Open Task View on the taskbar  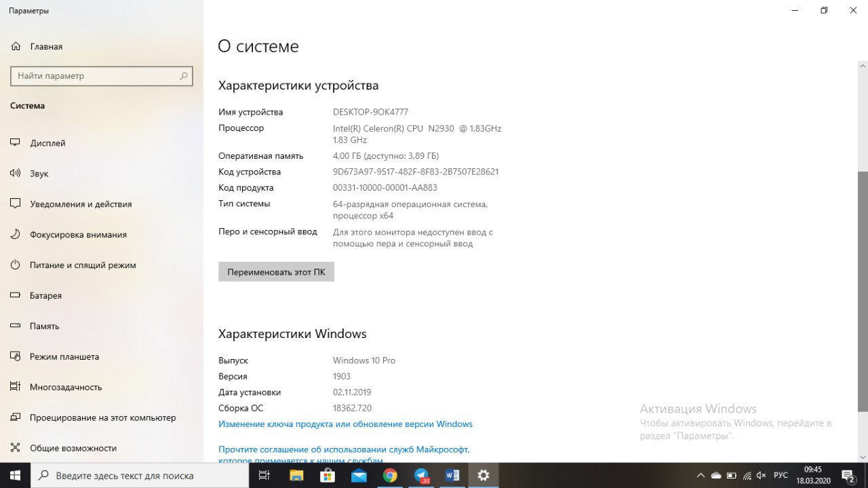pos(264,475)
